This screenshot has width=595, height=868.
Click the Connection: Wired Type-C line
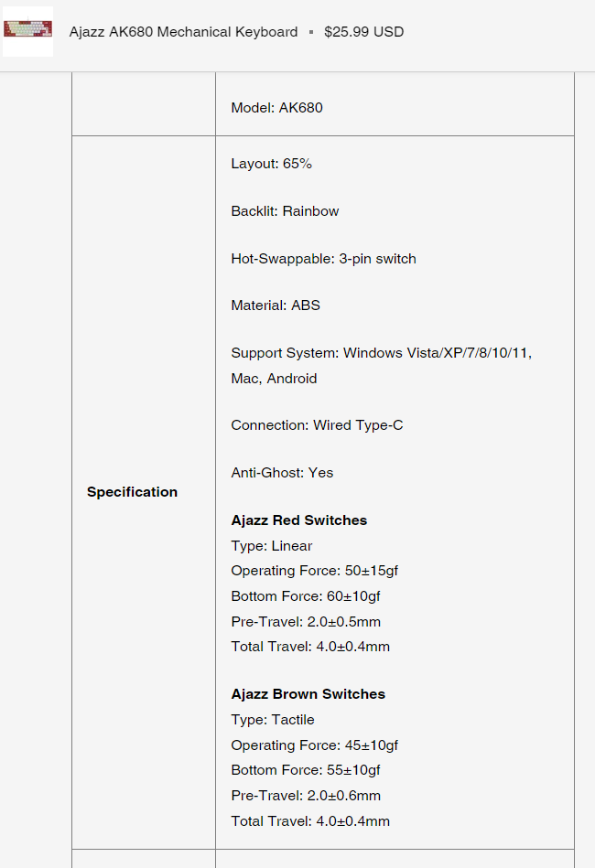[317, 425]
